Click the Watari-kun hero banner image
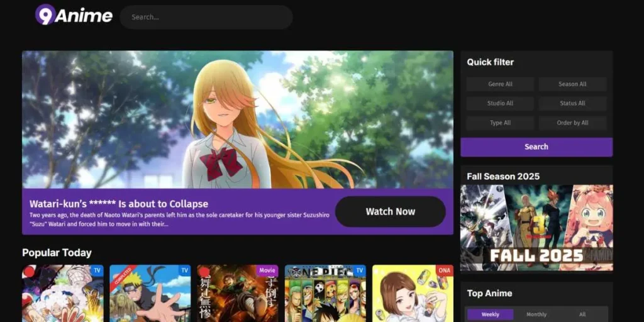This screenshot has width=644, height=322. click(x=237, y=119)
